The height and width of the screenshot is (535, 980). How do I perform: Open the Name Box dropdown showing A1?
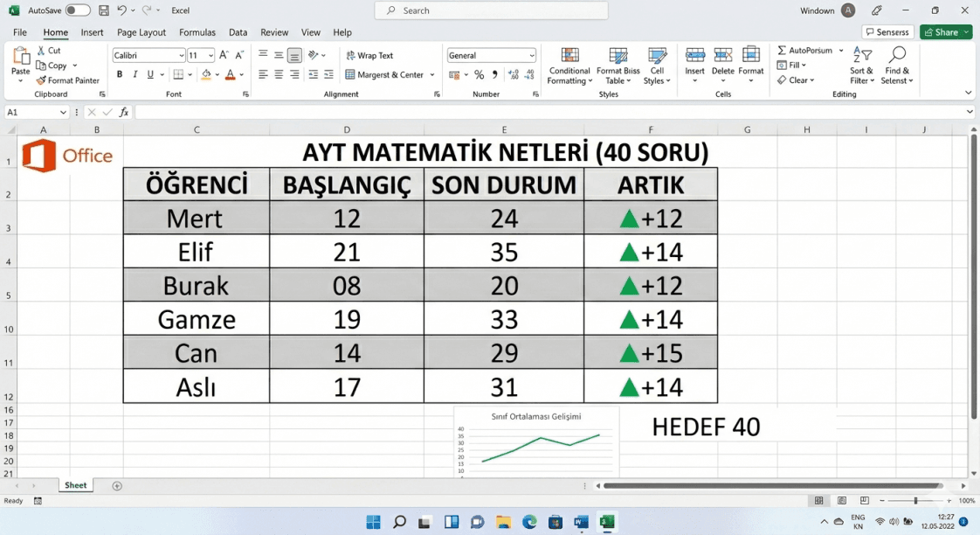[x=63, y=112]
